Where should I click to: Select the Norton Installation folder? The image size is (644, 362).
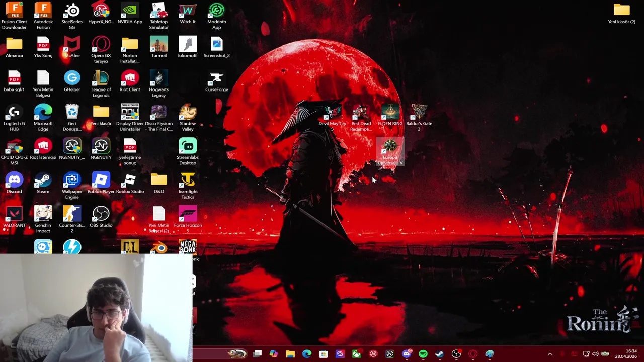[x=130, y=50]
